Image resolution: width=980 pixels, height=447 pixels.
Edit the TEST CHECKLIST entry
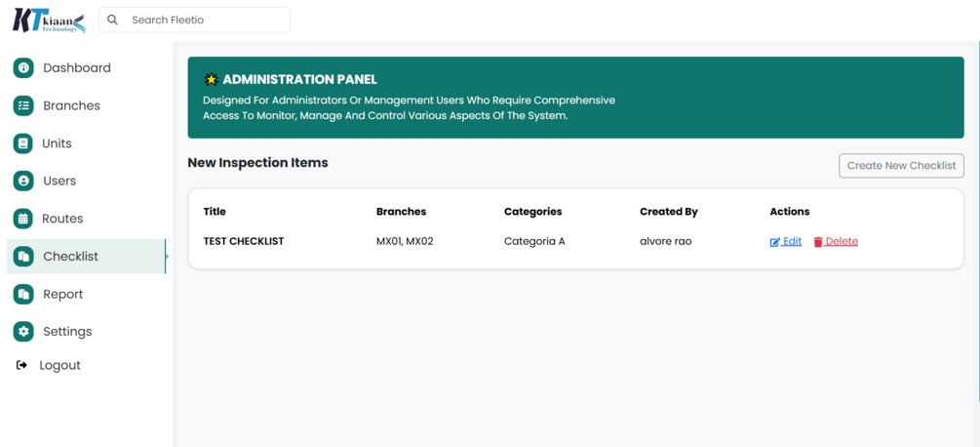786,241
